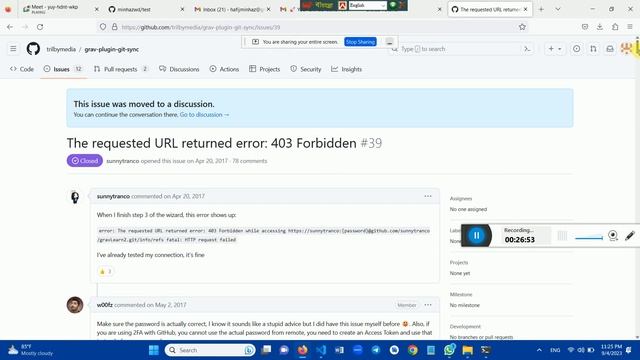
Task: Click Stop Sharing button
Action: [x=360, y=42]
